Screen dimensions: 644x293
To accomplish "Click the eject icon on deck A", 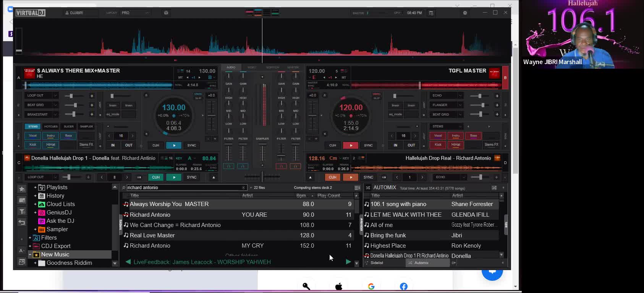I will pos(146,95).
